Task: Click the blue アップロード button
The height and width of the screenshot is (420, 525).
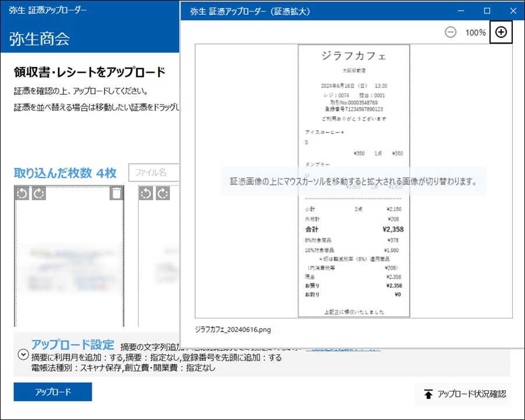Action: [53, 392]
